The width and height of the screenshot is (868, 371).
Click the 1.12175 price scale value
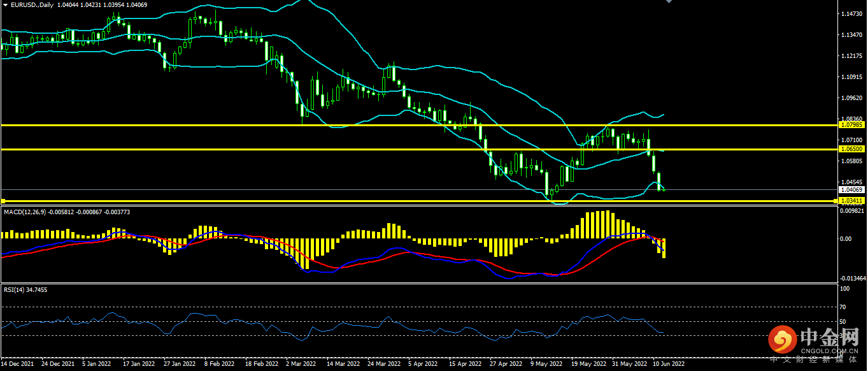click(x=853, y=56)
